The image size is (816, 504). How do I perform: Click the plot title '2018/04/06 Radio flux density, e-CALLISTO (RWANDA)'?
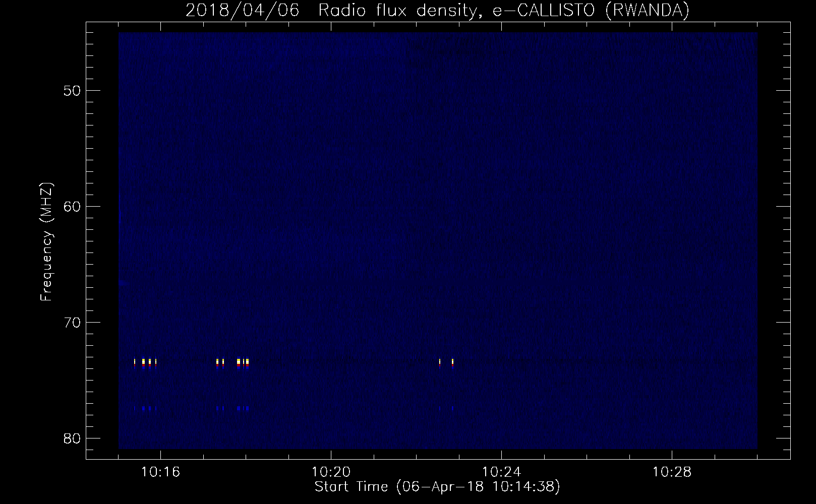click(x=438, y=11)
